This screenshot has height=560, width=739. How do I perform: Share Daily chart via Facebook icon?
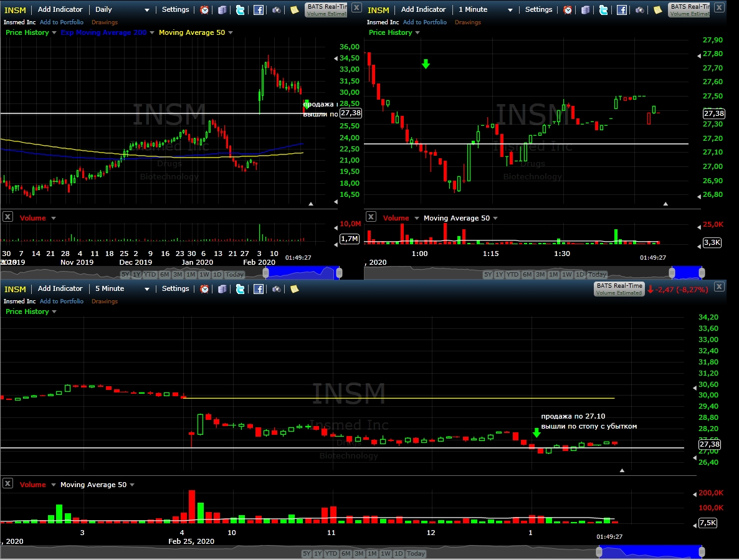point(258,10)
